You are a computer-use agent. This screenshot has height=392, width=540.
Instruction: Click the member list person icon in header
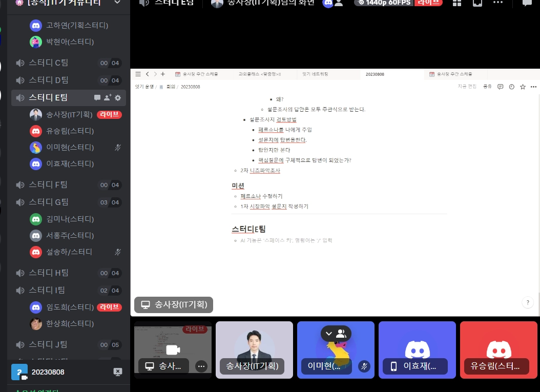339,3
